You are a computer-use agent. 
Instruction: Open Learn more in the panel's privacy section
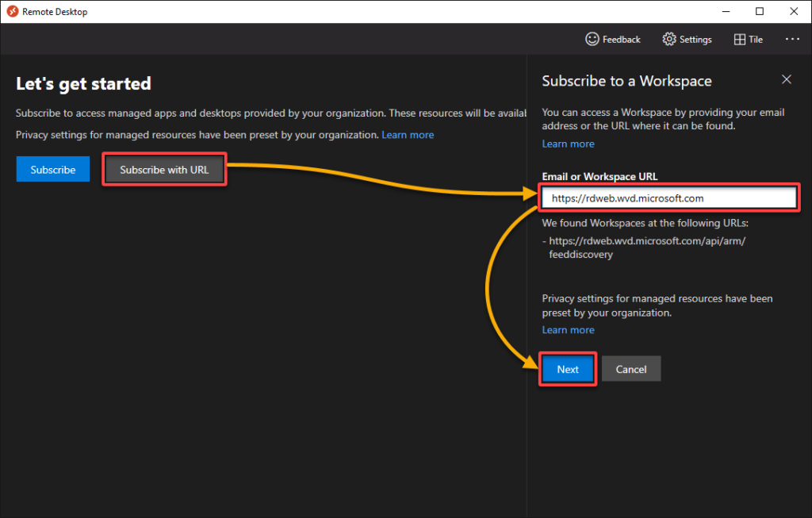point(568,329)
